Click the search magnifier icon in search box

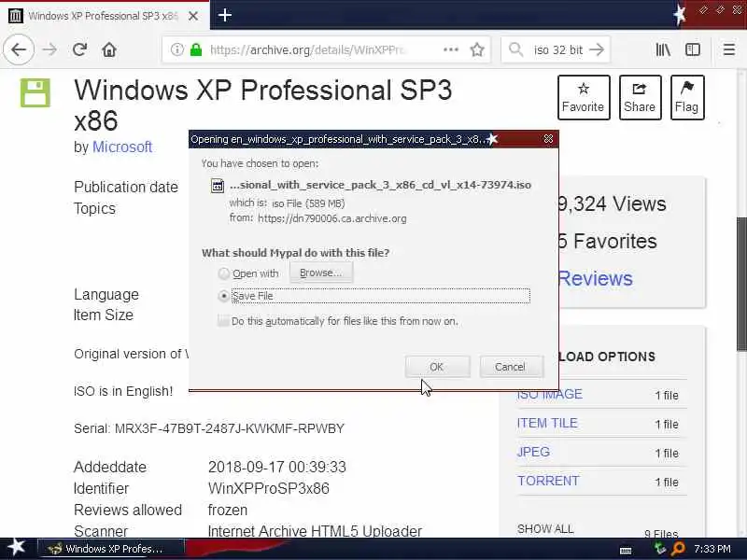[516, 49]
